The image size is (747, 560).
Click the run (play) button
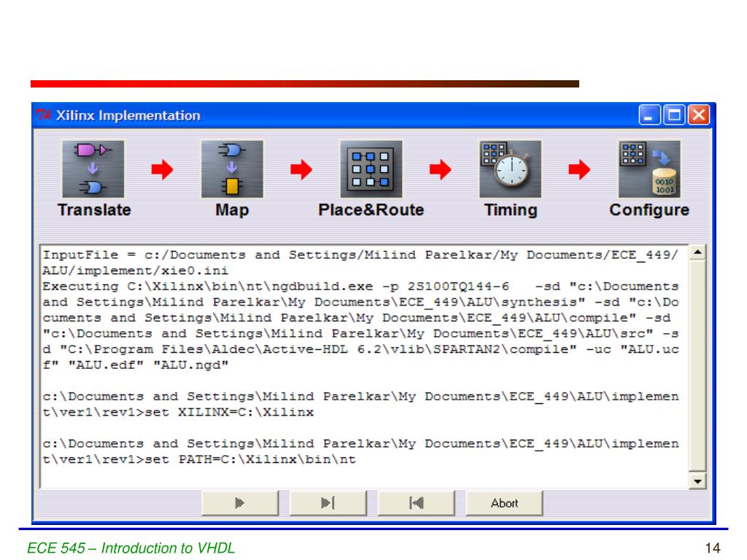[x=240, y=503]
